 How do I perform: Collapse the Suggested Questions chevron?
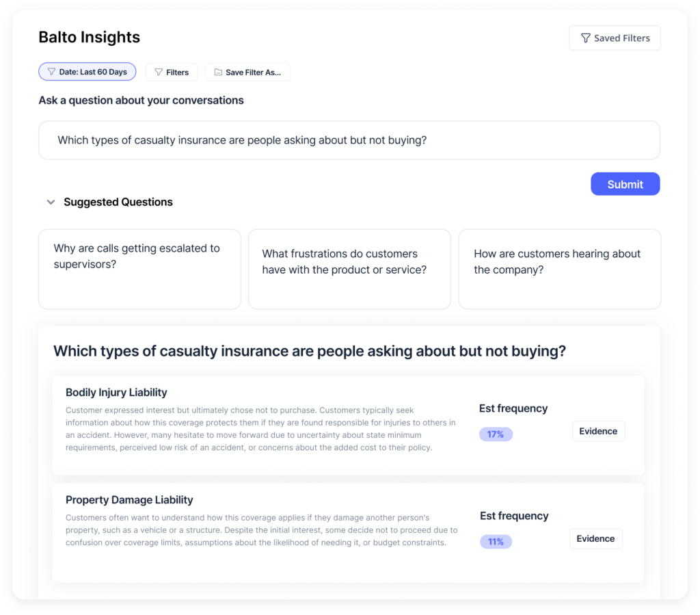point(51,202)
